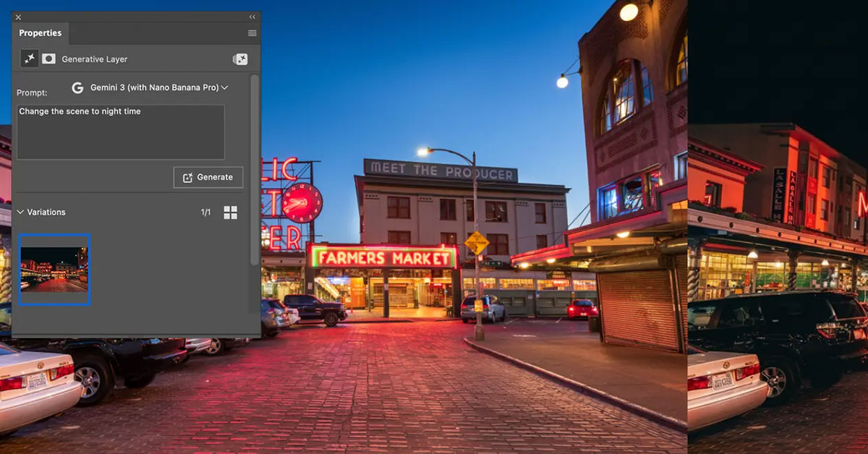Select the layer mask icon

point(48,59)
